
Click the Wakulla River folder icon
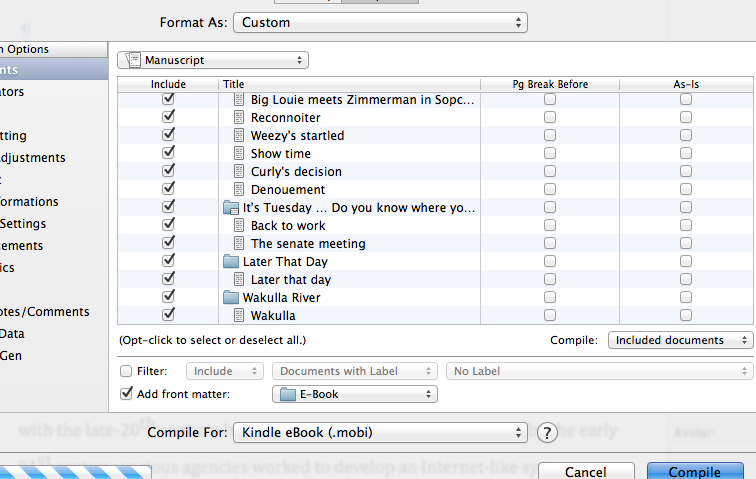pyautogui.click(x=231, y=297)
